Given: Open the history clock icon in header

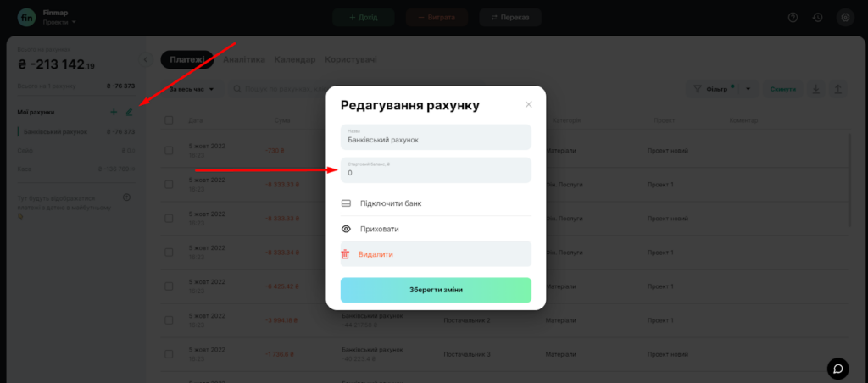Looking at the screenshot, I should (x=818, y=17).
